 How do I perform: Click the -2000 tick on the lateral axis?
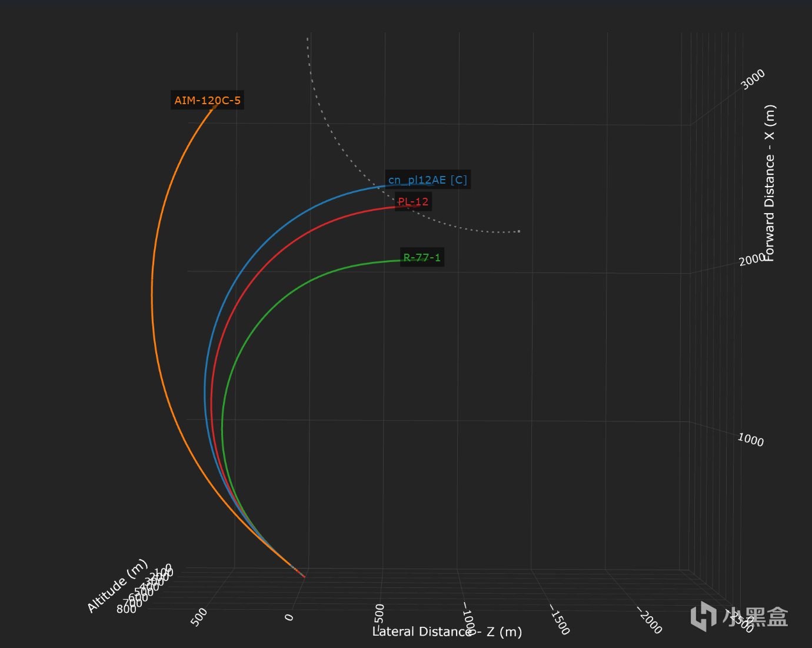(x=649, y=621)
